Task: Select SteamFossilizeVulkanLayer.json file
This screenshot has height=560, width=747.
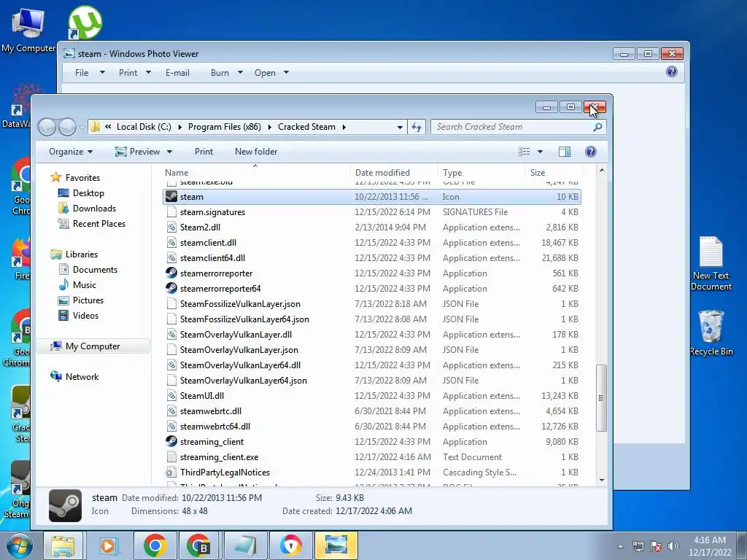Action: pyautogui.click(x=371, y=304)
